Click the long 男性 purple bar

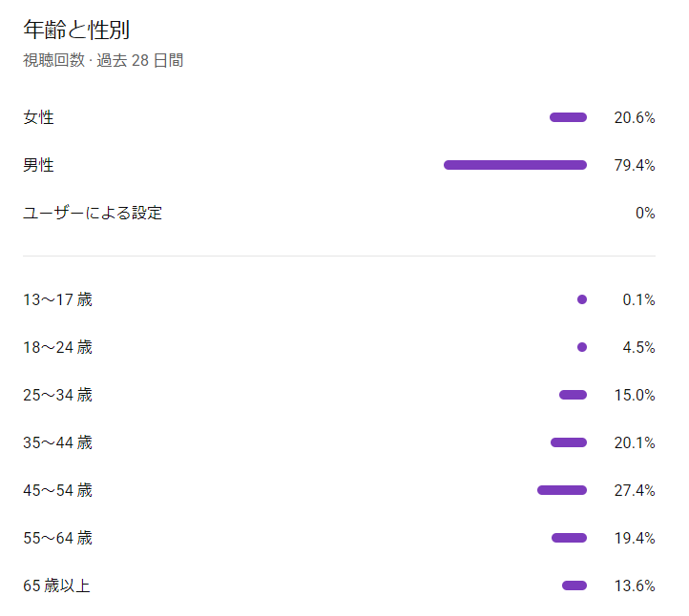[x=515, y=165]
